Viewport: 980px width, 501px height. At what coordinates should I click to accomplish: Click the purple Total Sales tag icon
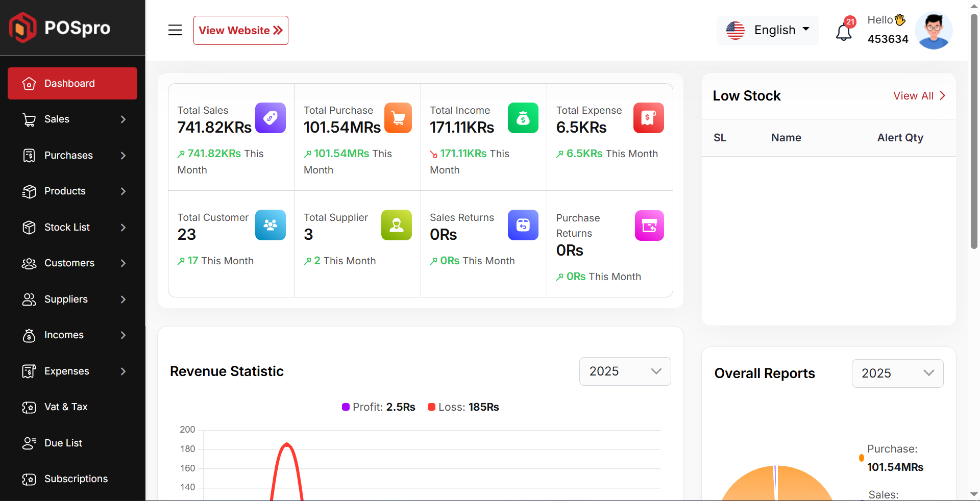270,118
